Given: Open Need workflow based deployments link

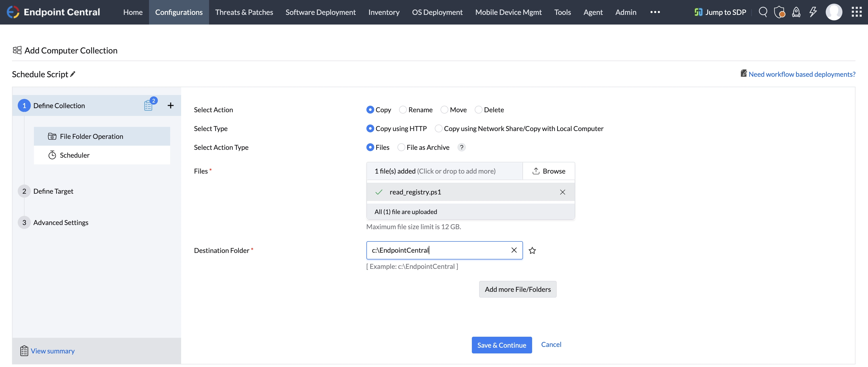Looking at the screenshot, I should tap(802, 74).
